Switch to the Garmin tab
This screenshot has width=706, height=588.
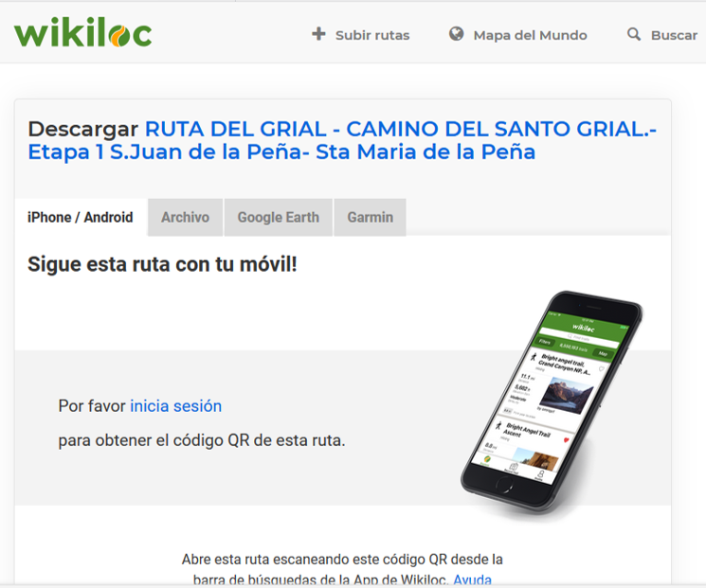[371, 217]
